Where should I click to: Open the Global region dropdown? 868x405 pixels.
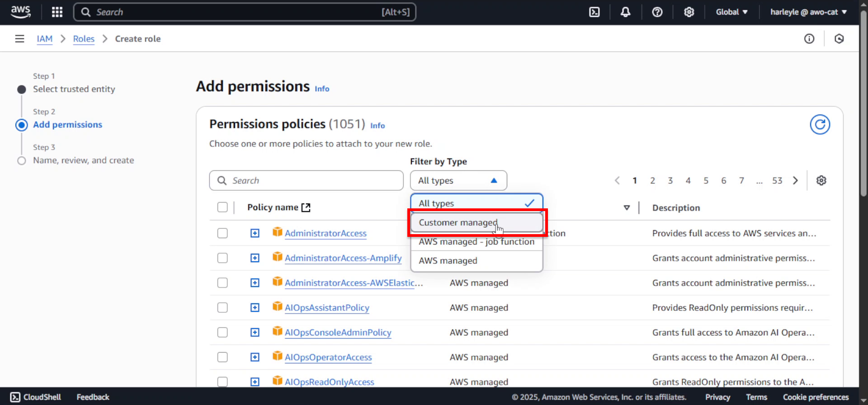click(731, 12)
